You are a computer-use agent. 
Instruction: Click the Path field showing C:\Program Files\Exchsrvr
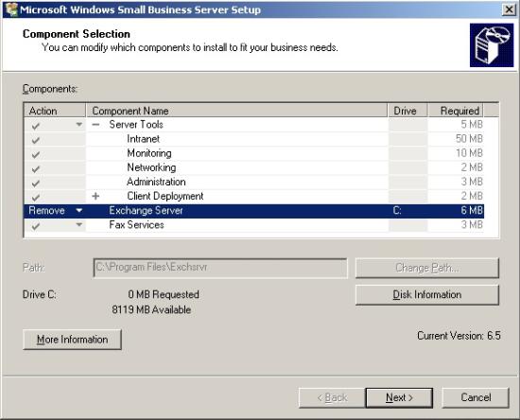pyautogui.click(x=220, y=268)
